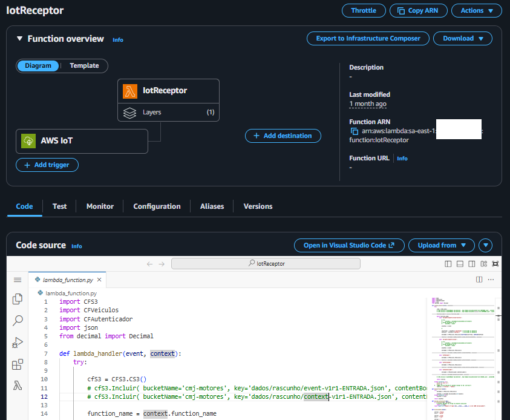Switch to the Monitor tab

pyautogui.click(x=100, y=206)
